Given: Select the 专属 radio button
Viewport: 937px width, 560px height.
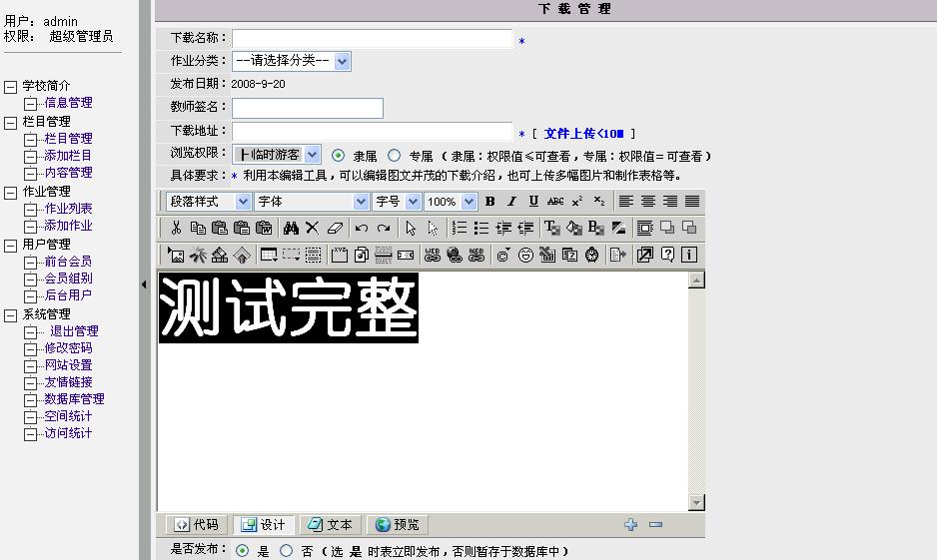Looking at the screenshot, I should 394,156.
